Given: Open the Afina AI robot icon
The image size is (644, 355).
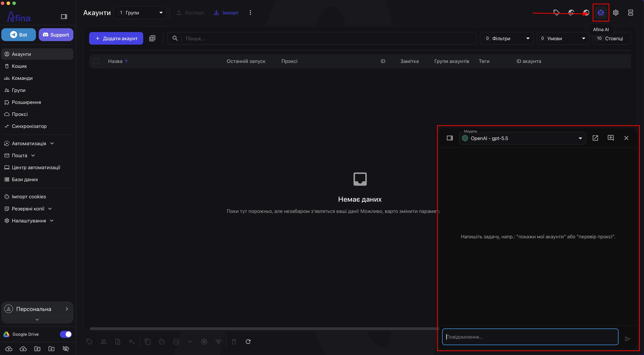Looking at the screenshot, I should 601,13.
